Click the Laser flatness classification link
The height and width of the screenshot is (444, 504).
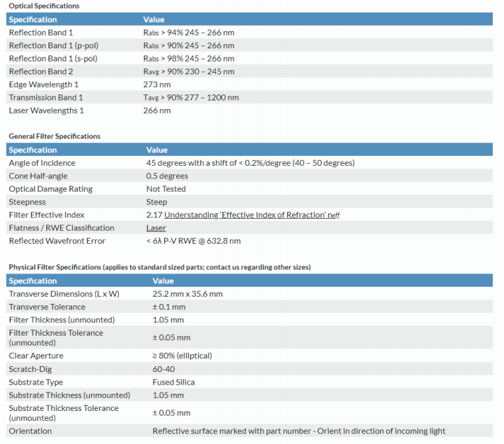[x=156, y=228]
